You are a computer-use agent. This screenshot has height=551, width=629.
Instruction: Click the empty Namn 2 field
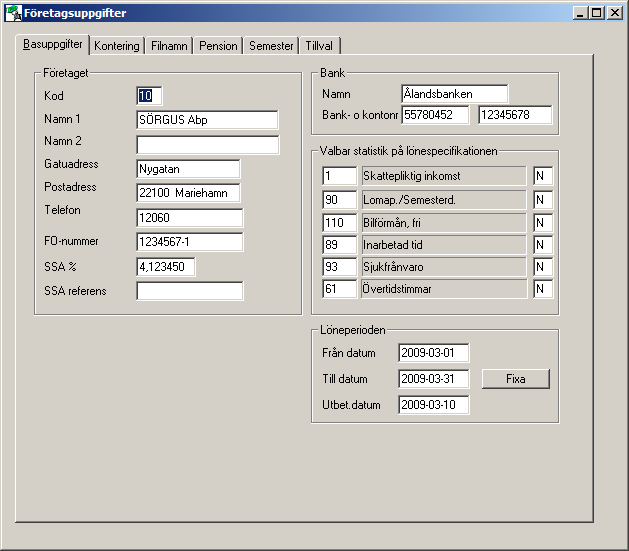pyautogui.click(x=208, y=145)
